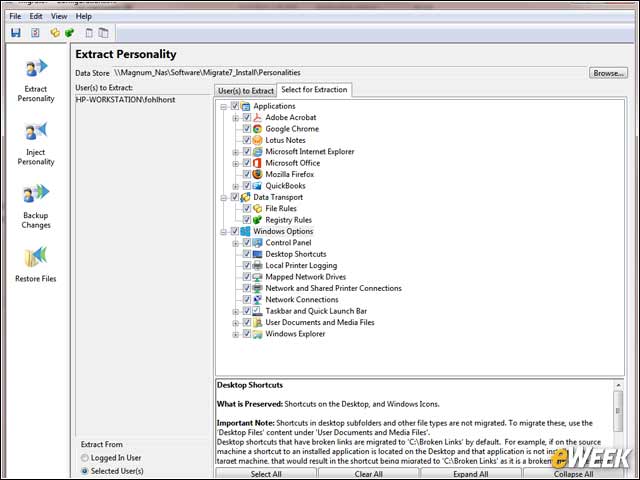Open Backup Changes in sidebar
640x480 pixels.
(36, 207)
